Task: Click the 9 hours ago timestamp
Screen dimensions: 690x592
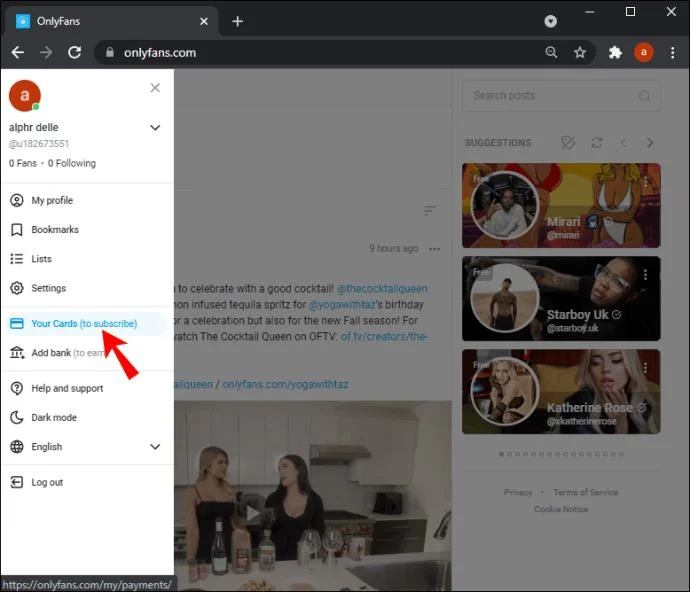Action: (x=393, y=249)
